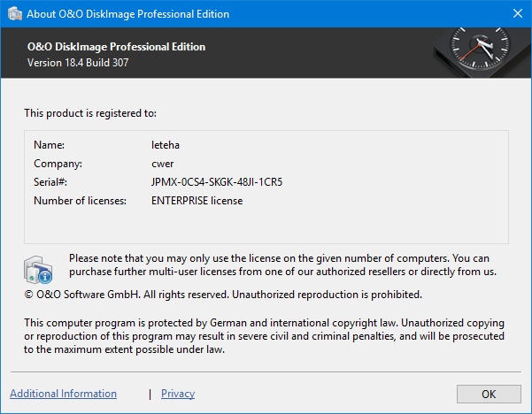Click the 'About O&O DiskImage Professional Edition' window title
Viewport: 532px width, 414px height.
pos(127,14)
